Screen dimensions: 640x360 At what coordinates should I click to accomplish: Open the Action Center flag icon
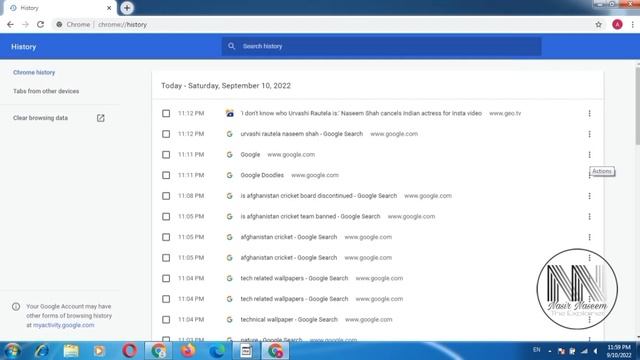pos(561,351)
